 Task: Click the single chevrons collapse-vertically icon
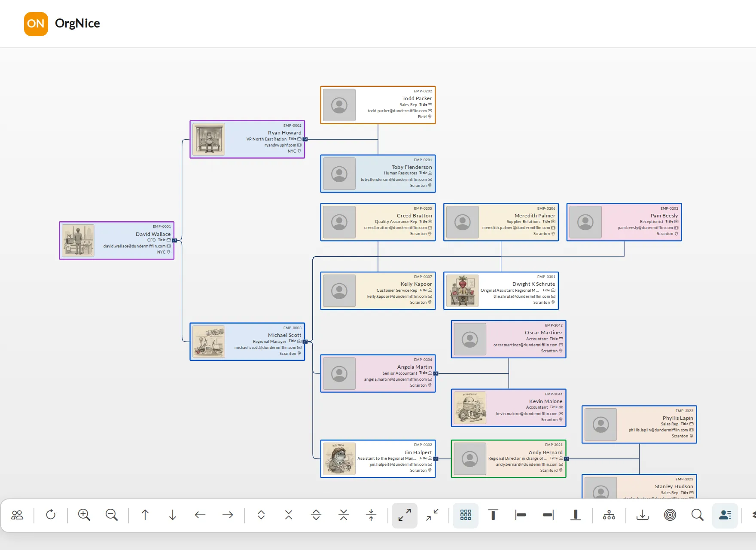(289, 515)
